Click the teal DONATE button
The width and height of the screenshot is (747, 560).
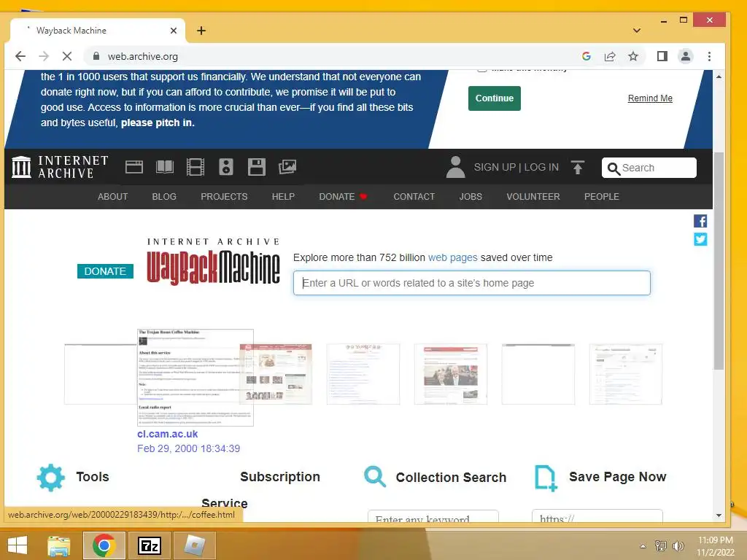(x=105, y=271)
